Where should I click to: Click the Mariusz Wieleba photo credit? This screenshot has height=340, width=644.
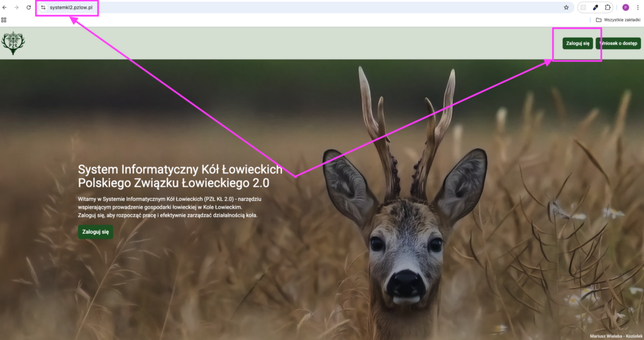coord(615,336)
